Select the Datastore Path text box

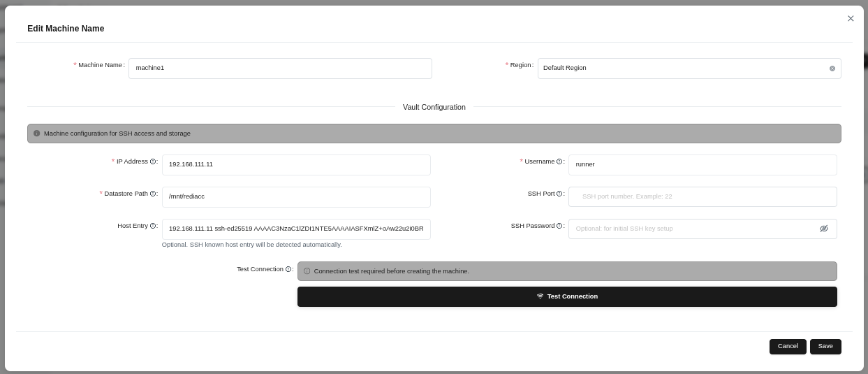click(x=296, y=197)
